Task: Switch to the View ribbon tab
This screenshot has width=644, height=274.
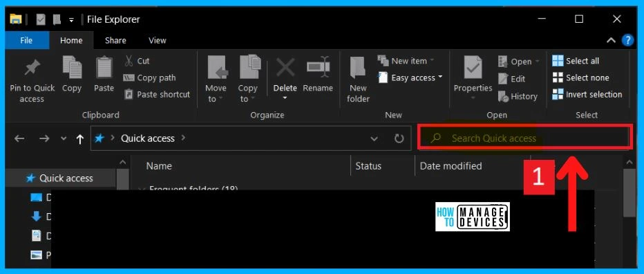Action: (158, 40)
